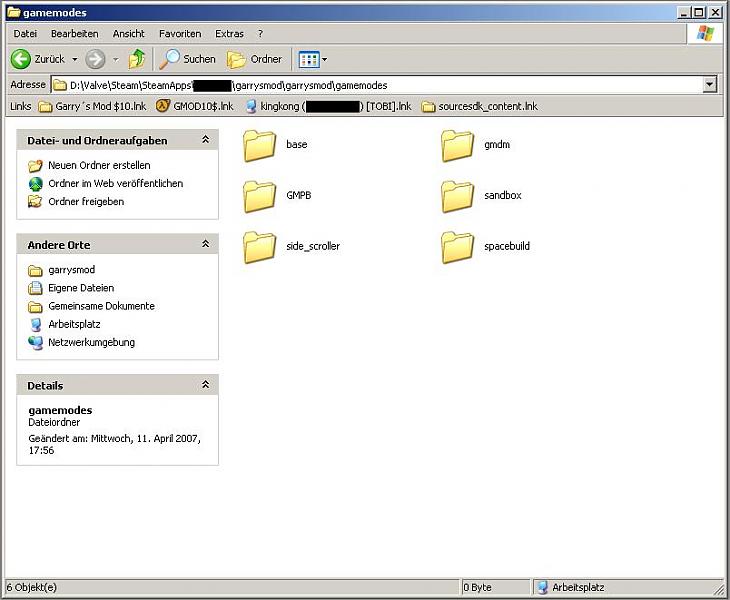Open Suchen search in toolbar

coord(188,59)
